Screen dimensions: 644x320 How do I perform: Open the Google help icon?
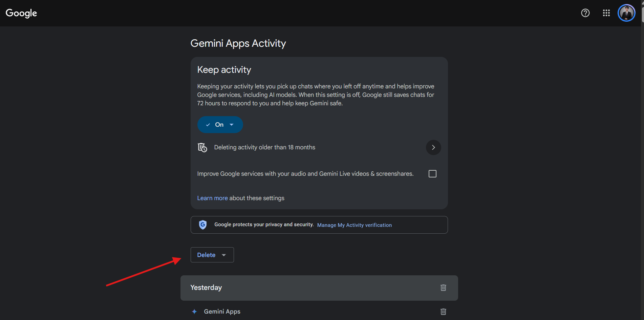click(585, 13)
